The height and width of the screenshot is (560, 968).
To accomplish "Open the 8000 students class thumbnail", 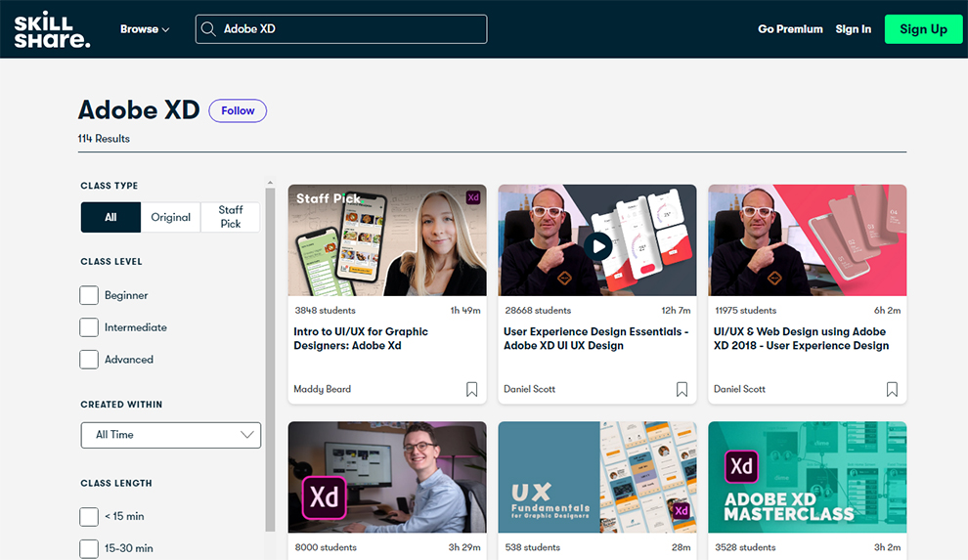I will click(x=387, y=477).
